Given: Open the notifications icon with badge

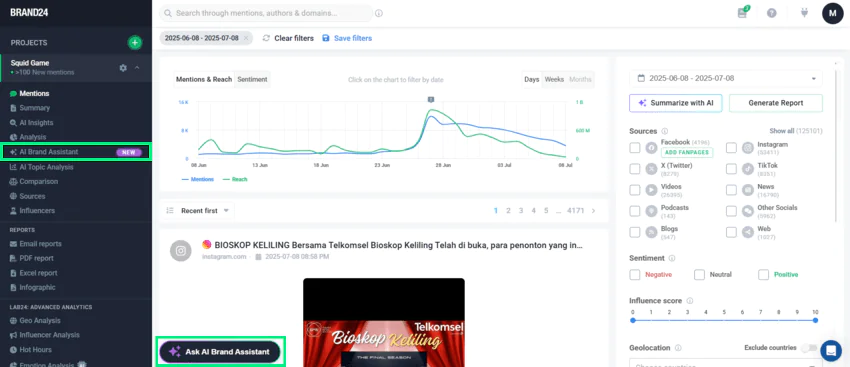Looking at the screenshot, I should coord(742,12).
